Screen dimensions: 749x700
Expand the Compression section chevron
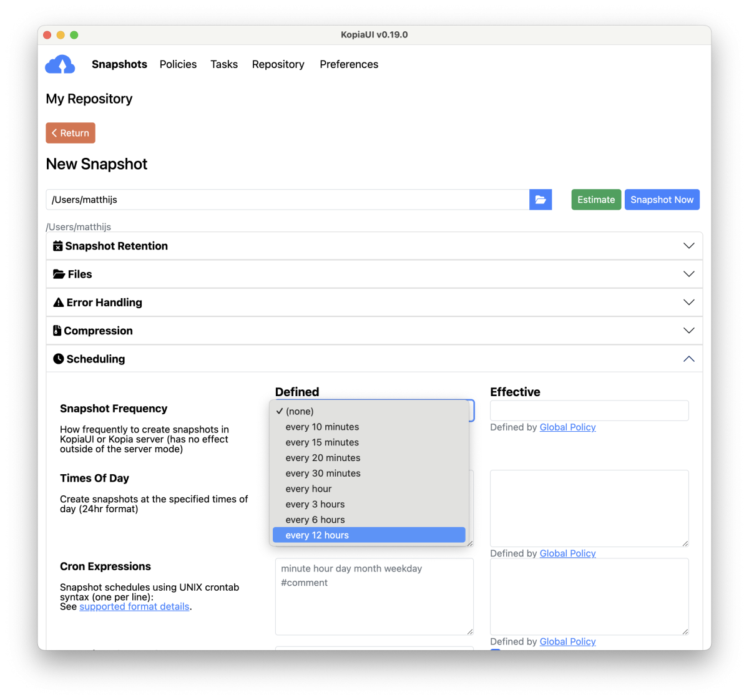tap(688, 331)
